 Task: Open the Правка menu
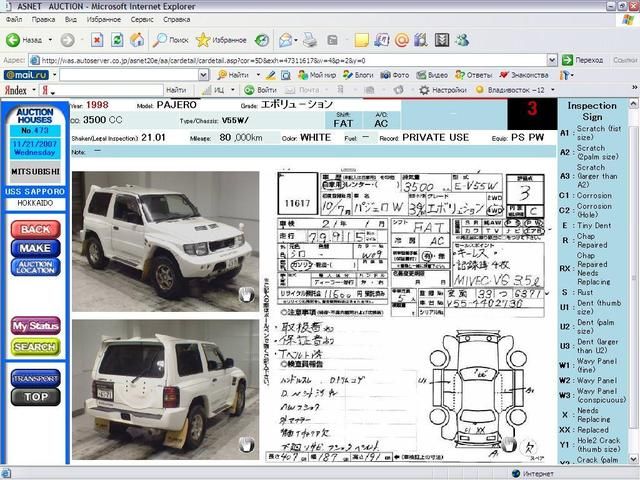point(43,20)
